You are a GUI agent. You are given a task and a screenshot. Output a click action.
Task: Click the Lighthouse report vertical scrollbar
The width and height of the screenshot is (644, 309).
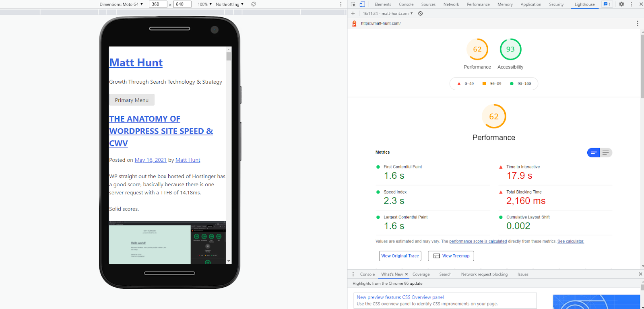[642, 66]
